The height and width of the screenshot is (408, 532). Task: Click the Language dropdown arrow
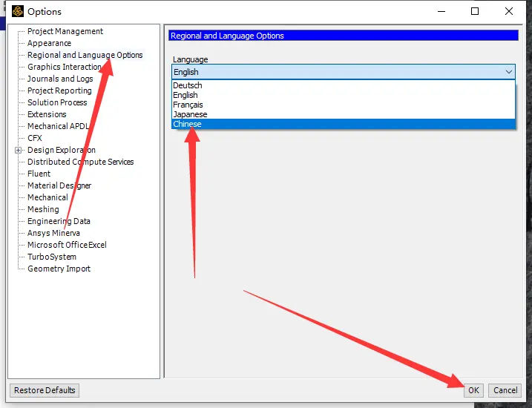pyautogui.click(x=508, y=72)
